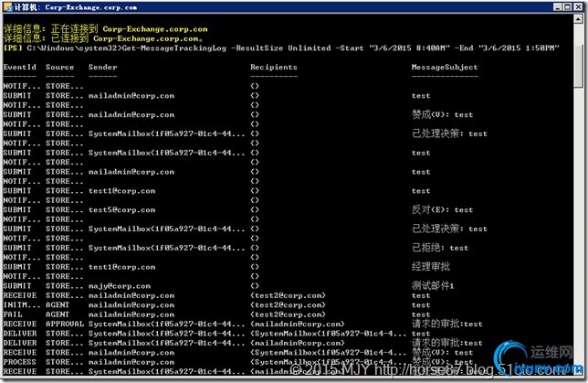Click the MessageSubject column header
Screen dimensions: 588x383
tap(444, 67)
